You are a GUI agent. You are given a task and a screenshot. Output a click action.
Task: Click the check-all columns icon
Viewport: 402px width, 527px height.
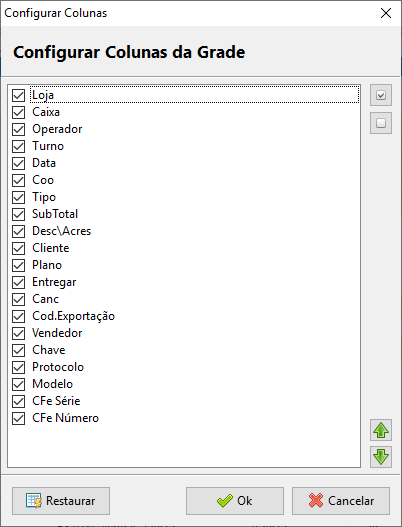click(x=381, y=95)
